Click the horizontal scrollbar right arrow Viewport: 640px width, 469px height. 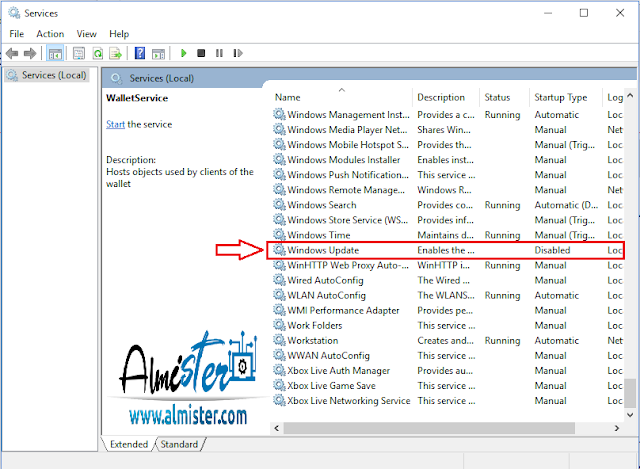tap(617, 428)
